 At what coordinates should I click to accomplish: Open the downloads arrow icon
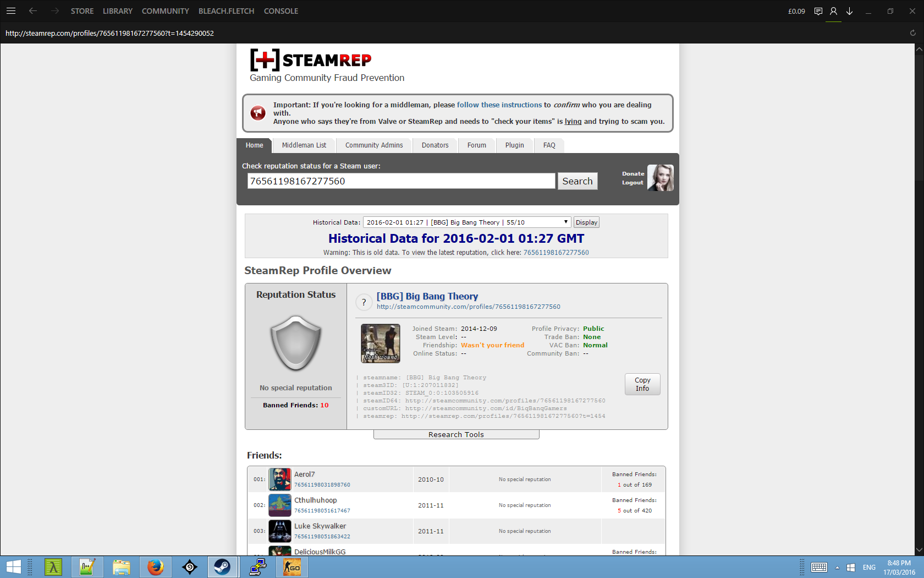click(850, 11)
